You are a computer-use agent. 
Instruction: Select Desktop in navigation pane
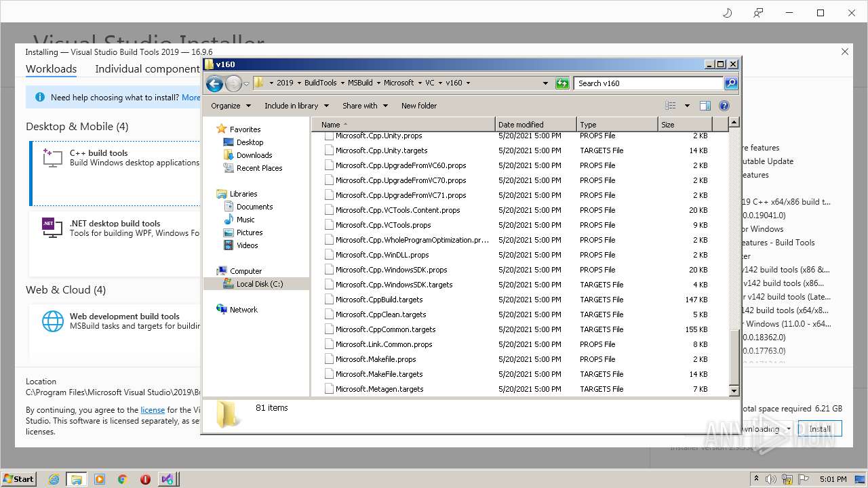(250, 142)
